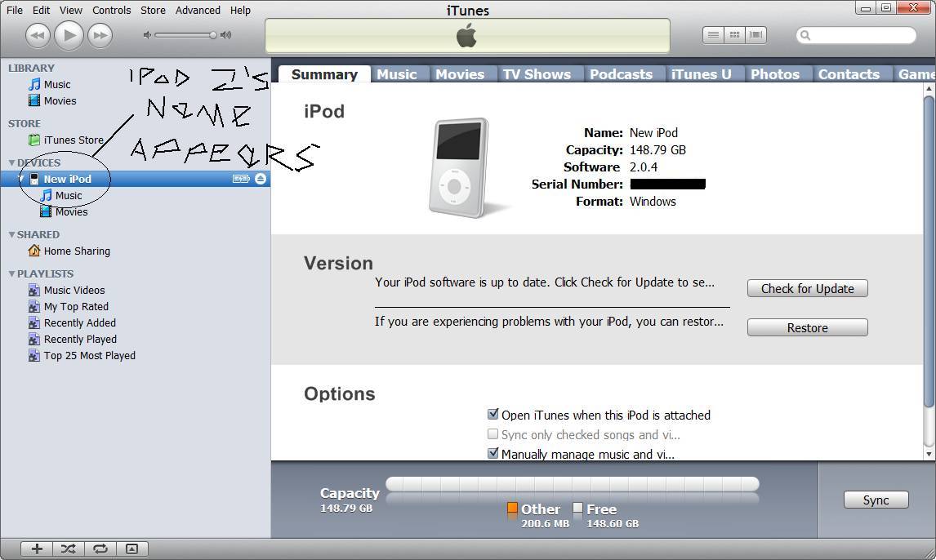
Task: Select Music under New iPod
Action: coord(61,196)
